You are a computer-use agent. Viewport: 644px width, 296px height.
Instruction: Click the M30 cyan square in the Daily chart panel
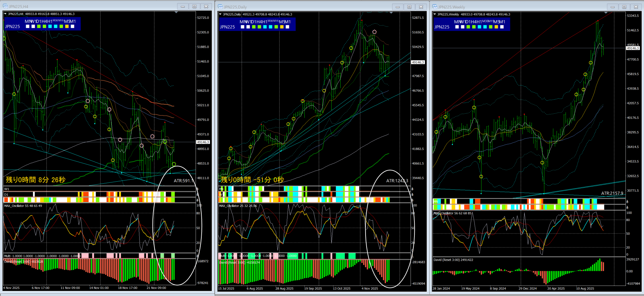[270, 27]
